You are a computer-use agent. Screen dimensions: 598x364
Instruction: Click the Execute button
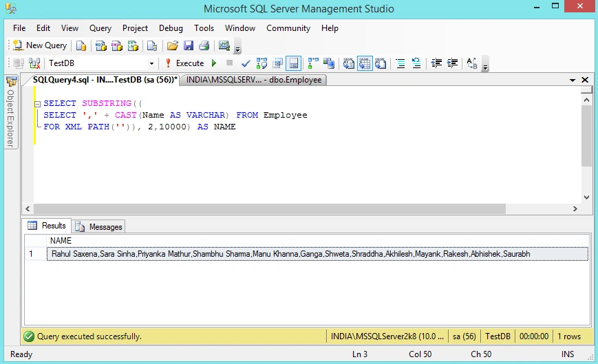185,63
